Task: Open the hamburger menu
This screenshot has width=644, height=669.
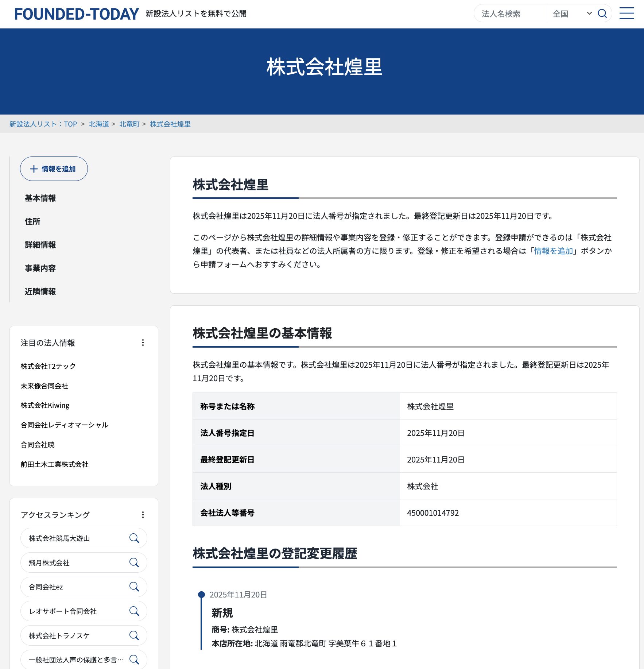Action: (x=627, y=13)
